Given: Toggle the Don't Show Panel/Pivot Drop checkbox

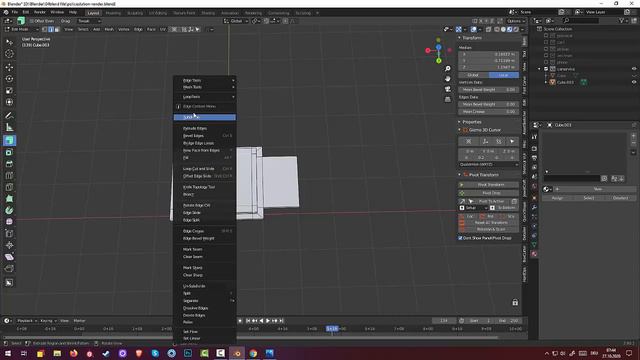Looking at the screenshot, I should [x=460, y=238].
